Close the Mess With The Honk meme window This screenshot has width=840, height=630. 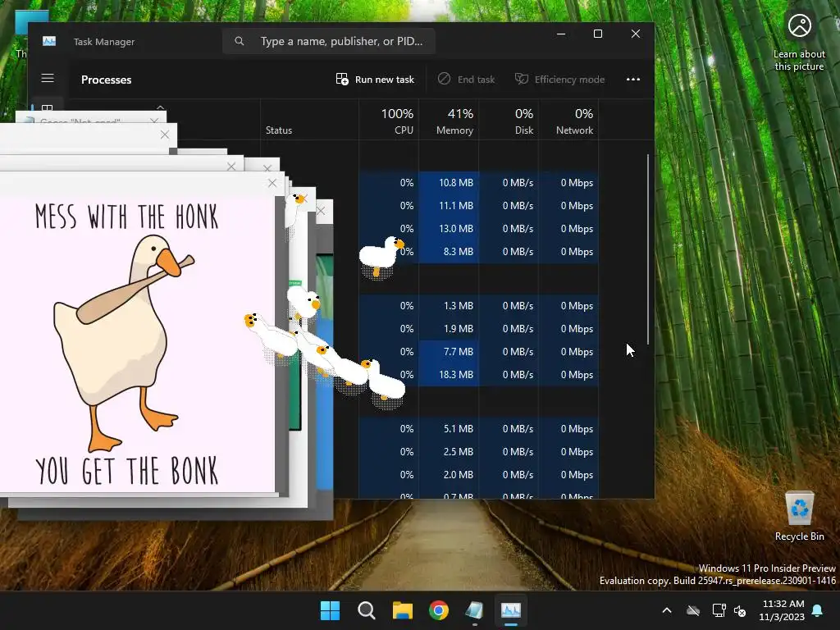point(272,183)
